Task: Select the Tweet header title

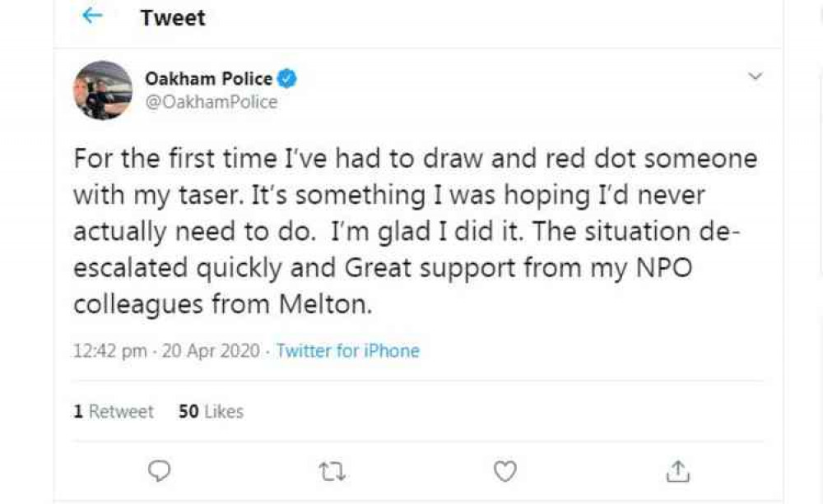Action: (x=173, y=18)
